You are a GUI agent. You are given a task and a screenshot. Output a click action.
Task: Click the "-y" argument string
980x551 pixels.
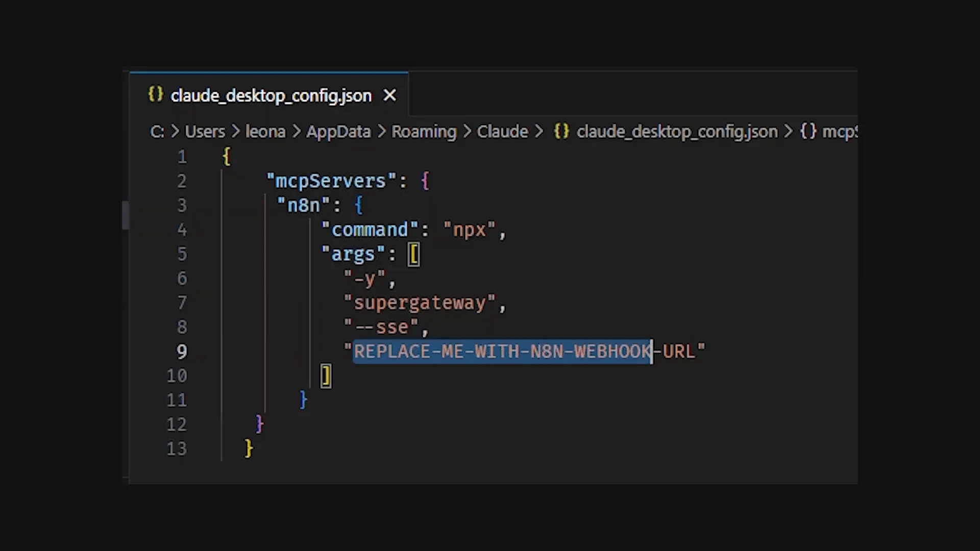(x=364, y=279)
